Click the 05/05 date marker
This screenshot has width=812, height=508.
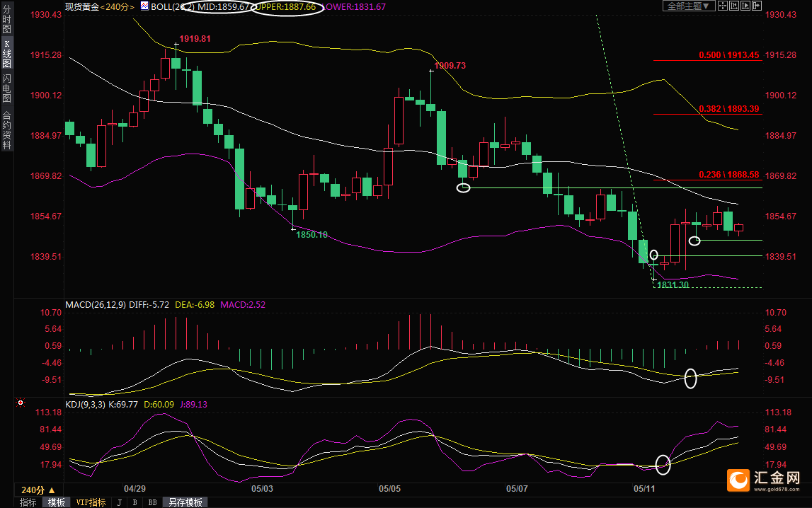click(389, 488)
